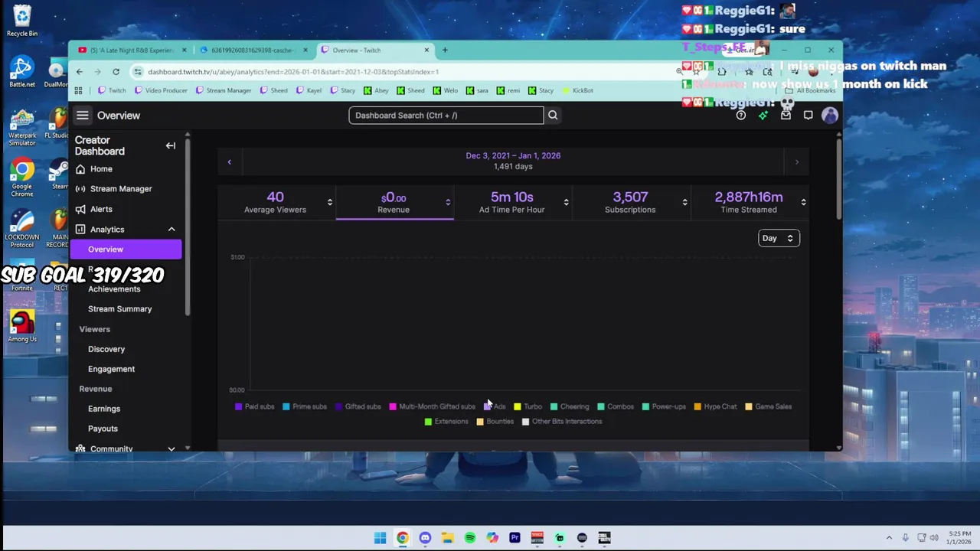Toggle Bounties legend series
The width and height of the screenshot is (980, 551).
tap(495, 422)
